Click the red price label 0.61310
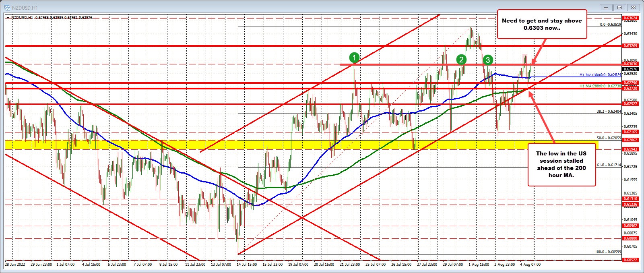The width and height of the screenshot is (644, 273). pyautogui.click(x=630, y=199)
